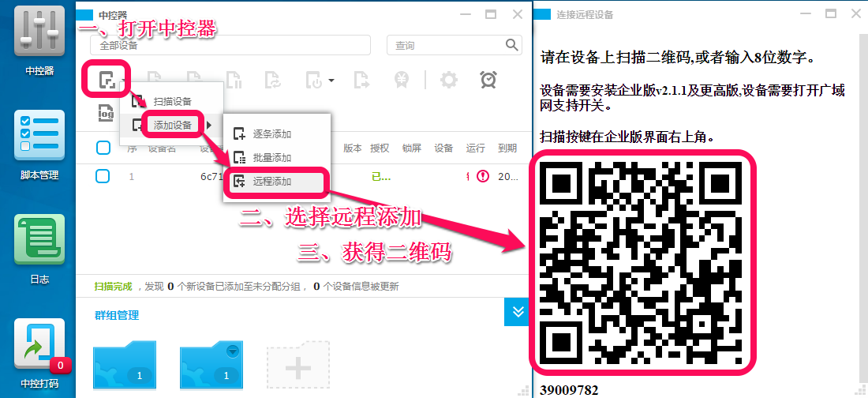This screenshot has width=868, height=398.
Task: Click the log file icon
Action: [106, 113]
